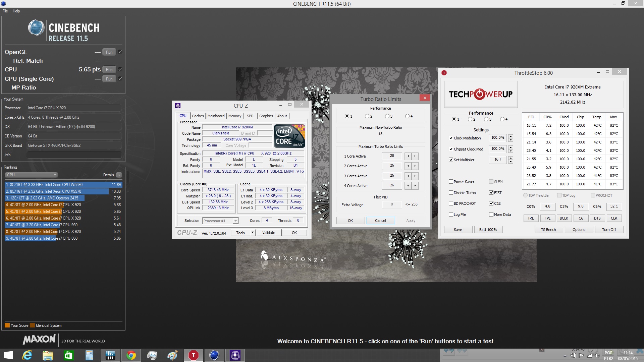Increase 4 Cores Active ratio with right arrow
The image size is (644, 362).
click(x=415, y=186)
